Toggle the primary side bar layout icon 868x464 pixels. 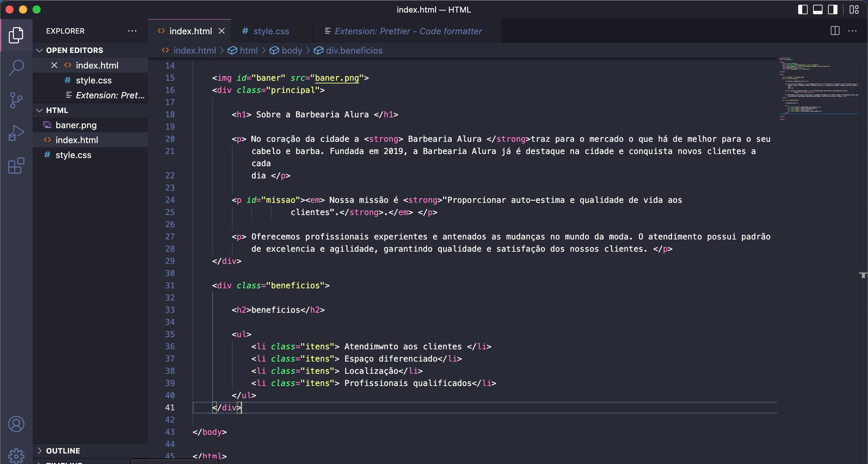pos(803,9)
